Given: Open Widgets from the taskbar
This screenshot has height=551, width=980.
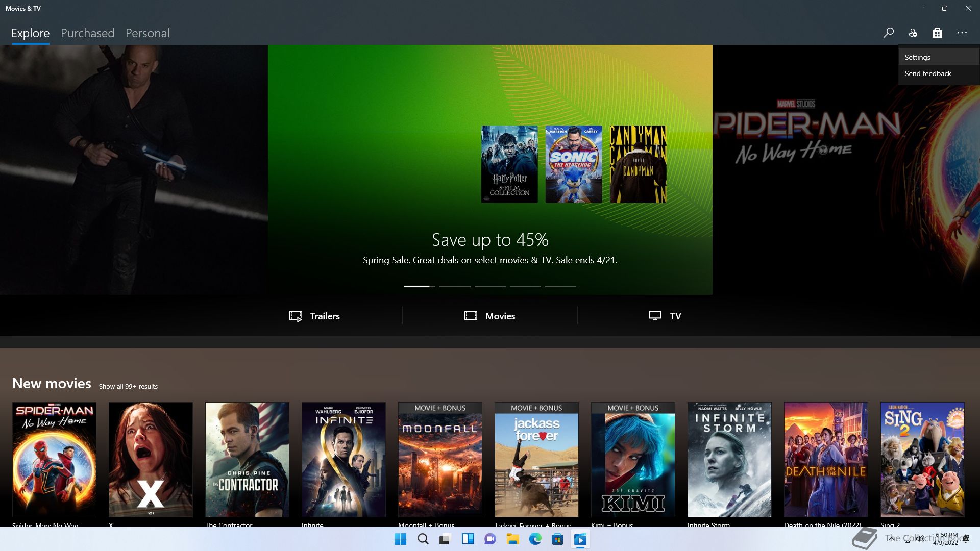Looking at the screenshot, I should [468, 539].
